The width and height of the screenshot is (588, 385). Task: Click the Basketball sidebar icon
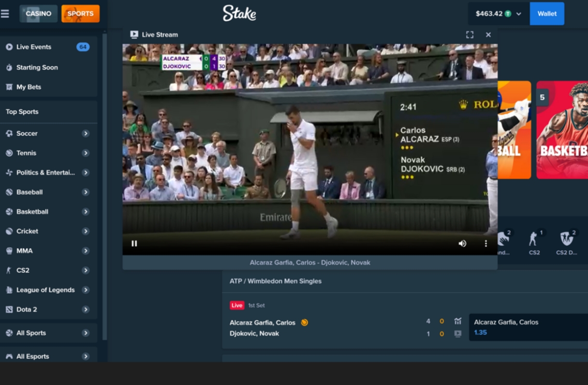click(9, 212)
